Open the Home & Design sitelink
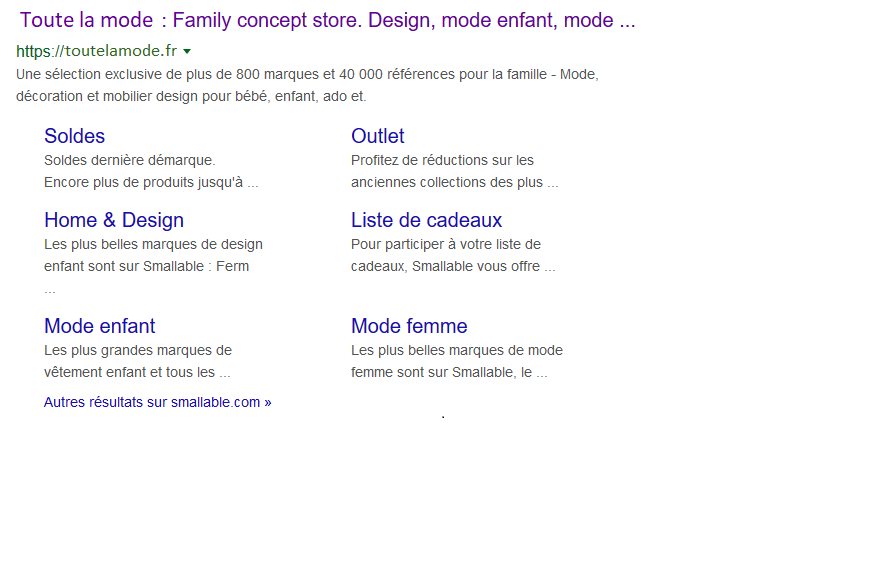This screenshot has height=565, width=886. tap(114, 220)
